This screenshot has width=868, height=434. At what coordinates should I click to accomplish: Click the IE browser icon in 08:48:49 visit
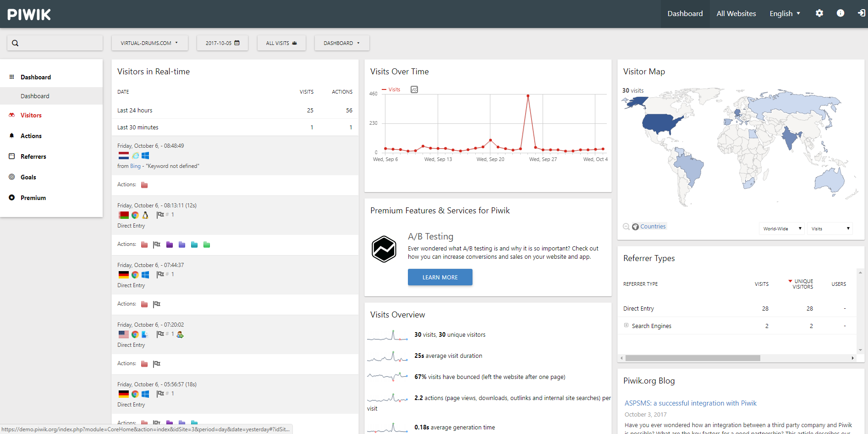[136, 156]
